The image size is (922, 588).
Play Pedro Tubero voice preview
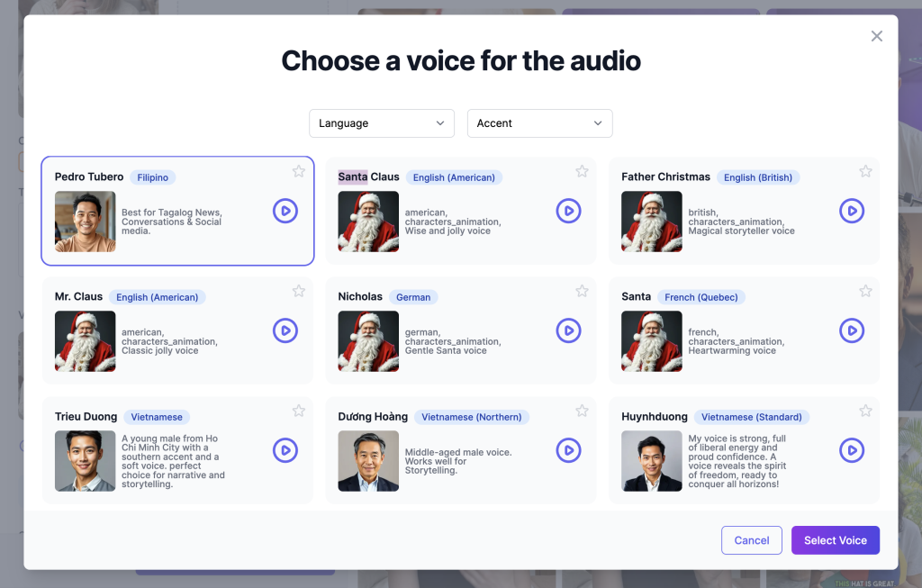coord(285,211)
